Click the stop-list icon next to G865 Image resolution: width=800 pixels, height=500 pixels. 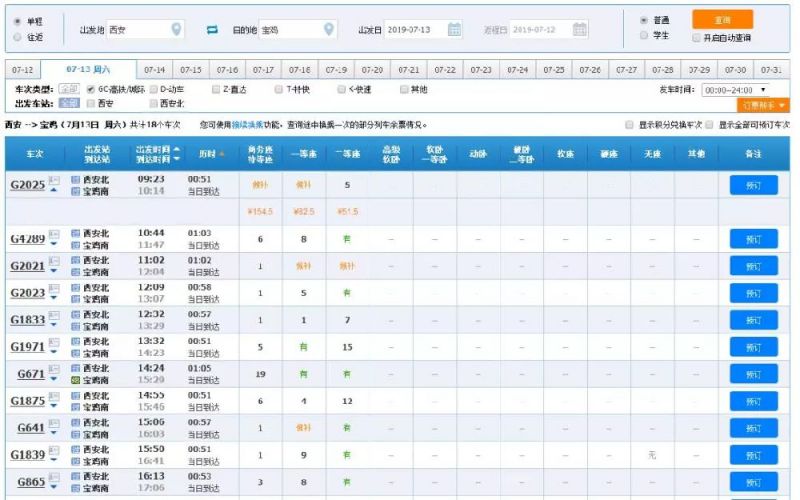pos(54,477)
